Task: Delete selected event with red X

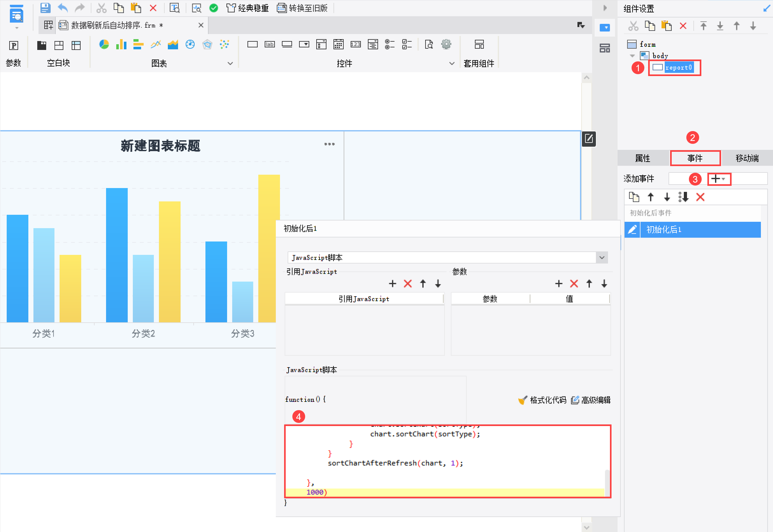Action: coord(700,197)
